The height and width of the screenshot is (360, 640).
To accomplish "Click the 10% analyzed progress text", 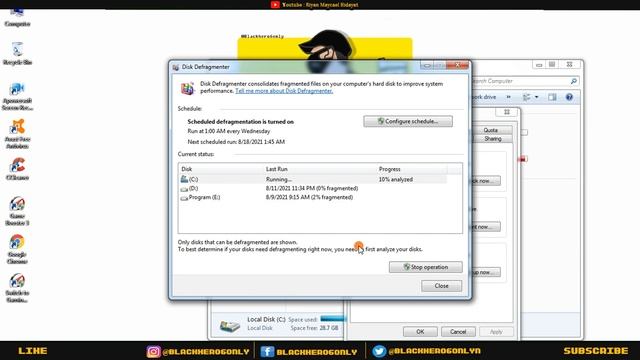I will 396,180.
